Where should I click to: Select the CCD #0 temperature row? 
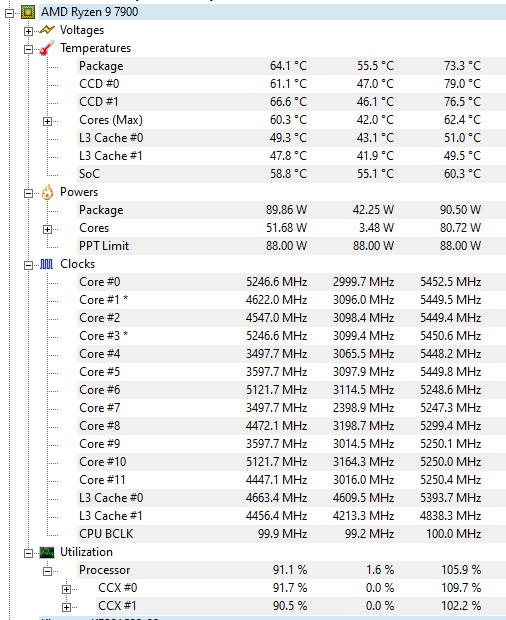(x=291, y=84)
